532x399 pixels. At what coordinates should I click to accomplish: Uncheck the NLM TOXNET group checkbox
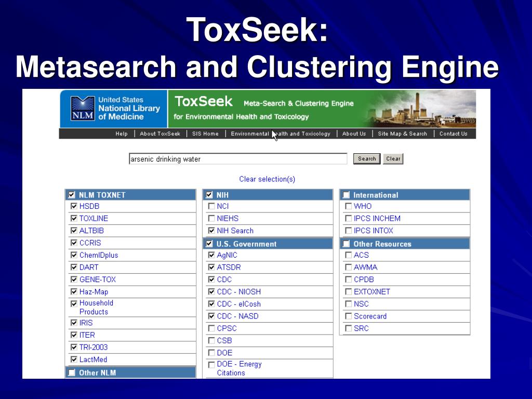[72, 195]
